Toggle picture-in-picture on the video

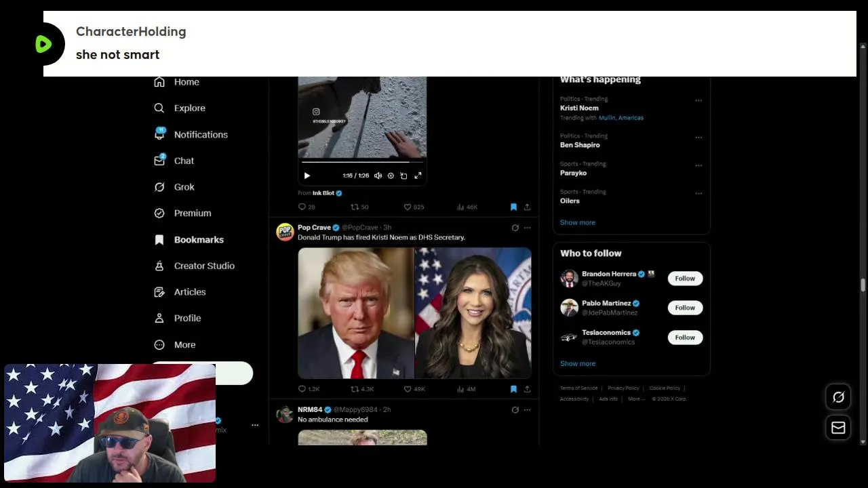403,176
